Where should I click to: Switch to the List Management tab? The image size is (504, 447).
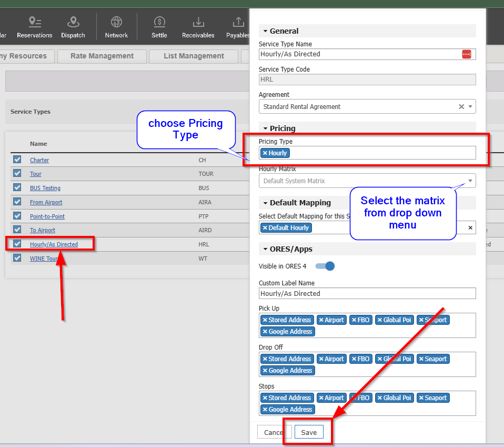[x=194, y=56]
